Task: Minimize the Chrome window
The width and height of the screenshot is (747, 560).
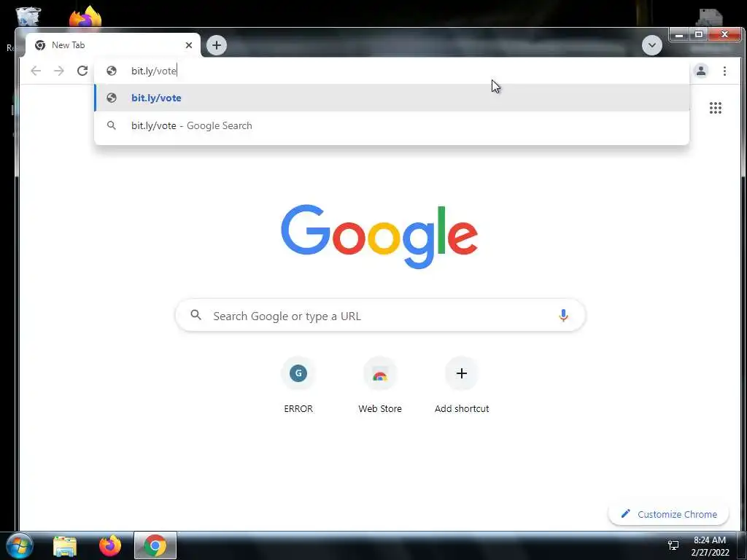Action: click(x=679, y=34)
